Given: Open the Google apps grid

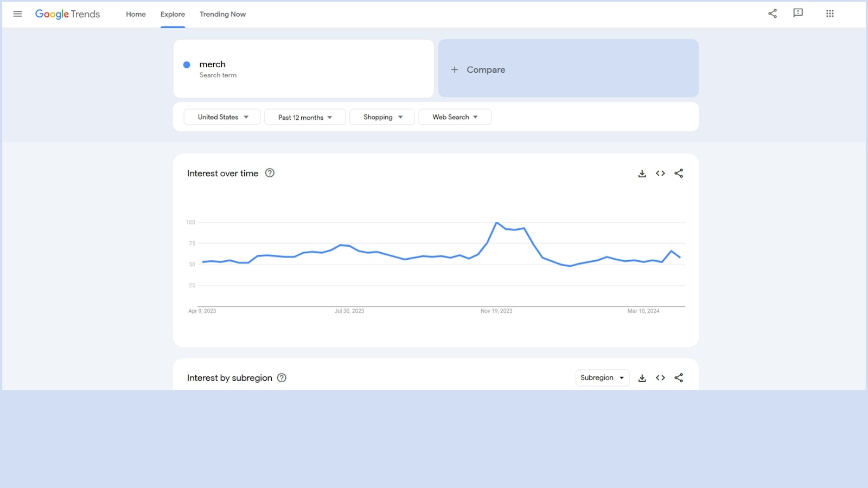Looking at the screenshot, I should tap(829, 14).
